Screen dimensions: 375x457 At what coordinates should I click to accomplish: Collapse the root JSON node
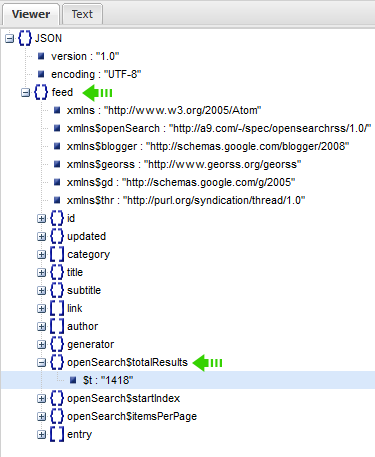10,39
